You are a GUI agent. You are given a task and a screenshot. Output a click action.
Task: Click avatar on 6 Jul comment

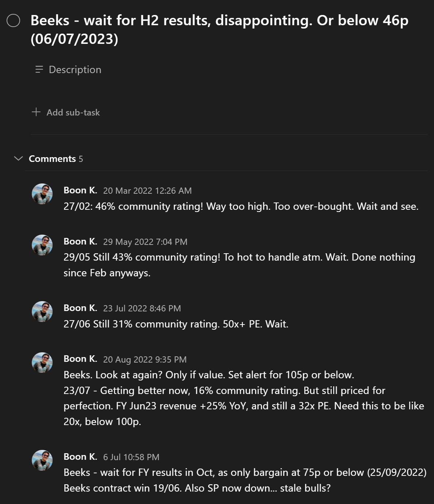pyautogui.click(x=42, y=460)
